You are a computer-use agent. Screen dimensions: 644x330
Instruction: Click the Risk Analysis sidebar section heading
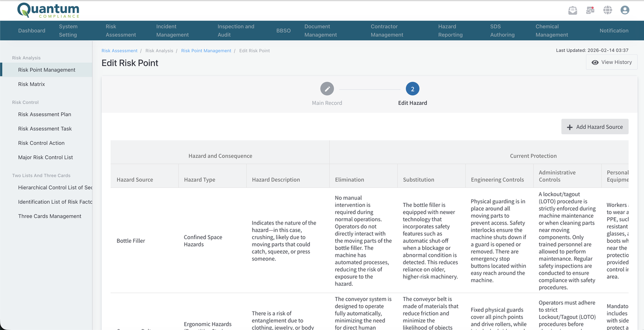pyautogui.click(x=26, y=58)
